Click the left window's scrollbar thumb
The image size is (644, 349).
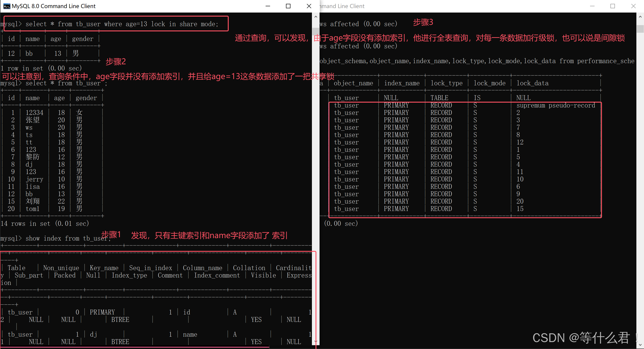coord(316,31)
